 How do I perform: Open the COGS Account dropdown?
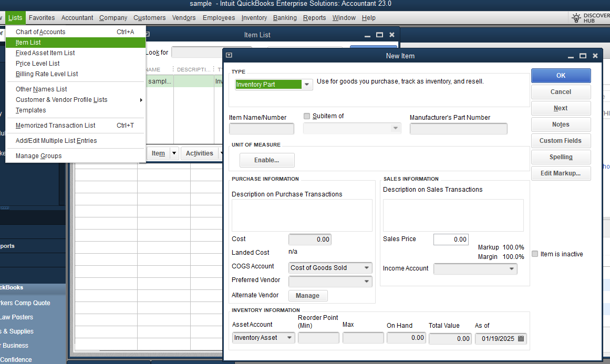(366, 267)
